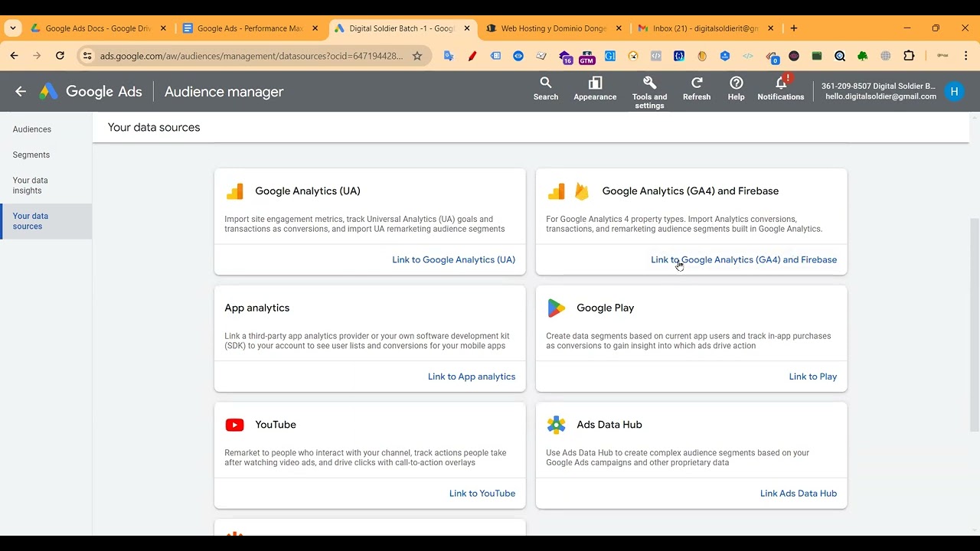
Task: Switch to Gmail Inbox (21) tab
Action: coord(705,28)
